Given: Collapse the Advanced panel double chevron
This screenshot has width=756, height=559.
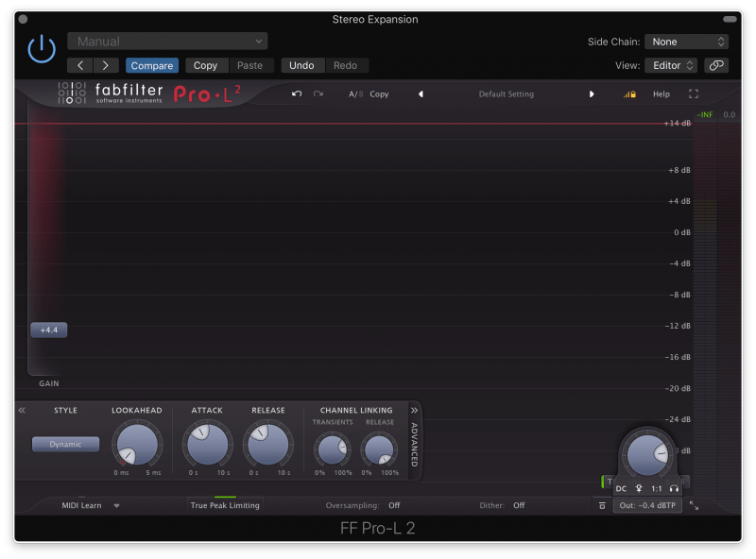Looking at the screenshot, I should click(x=414, y=411).
